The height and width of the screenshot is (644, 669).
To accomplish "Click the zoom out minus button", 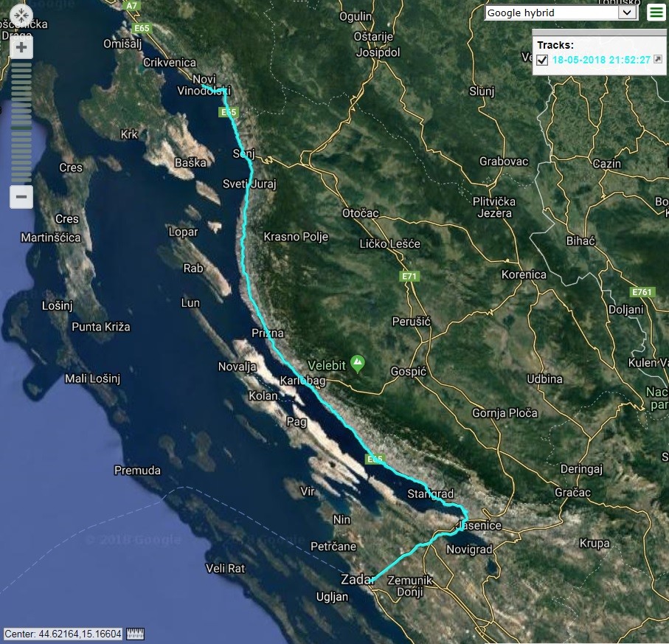I will click(21, 197).
